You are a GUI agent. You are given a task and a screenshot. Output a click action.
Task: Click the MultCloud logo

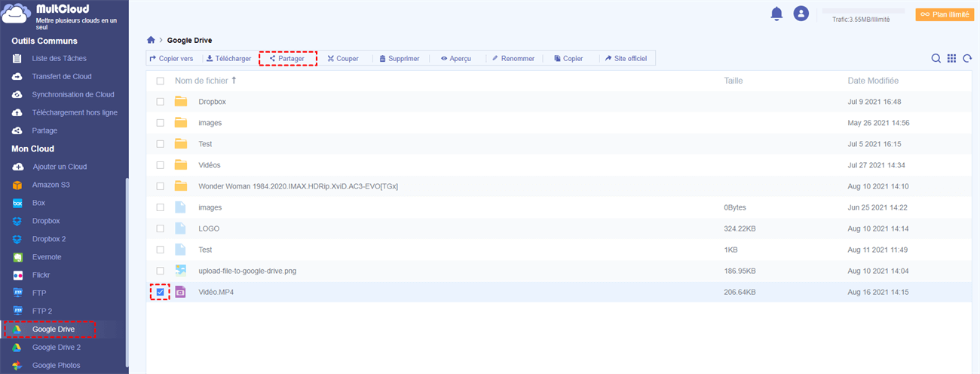(x=60, y=15)
